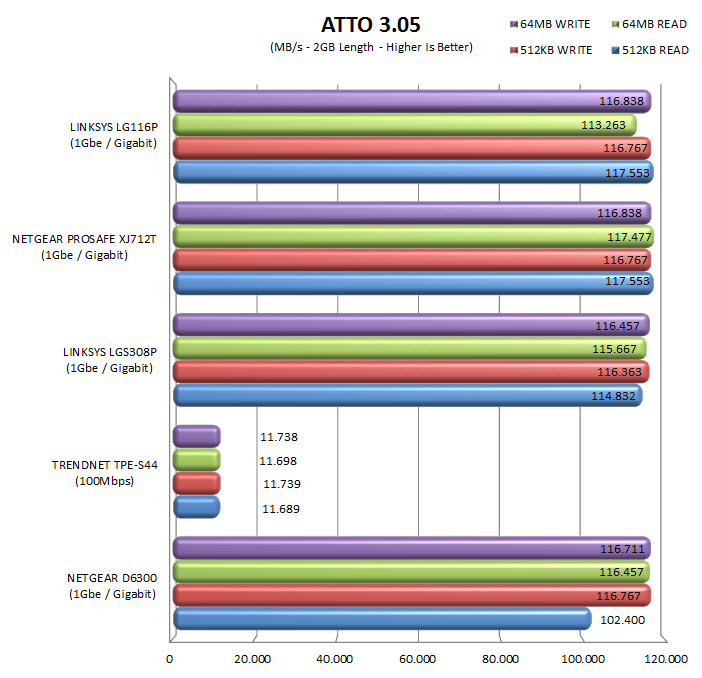Click the 117.553 value in LINKSYS LG116P group
This screenshot has height=678, width=702.
[x=627, y=173]
